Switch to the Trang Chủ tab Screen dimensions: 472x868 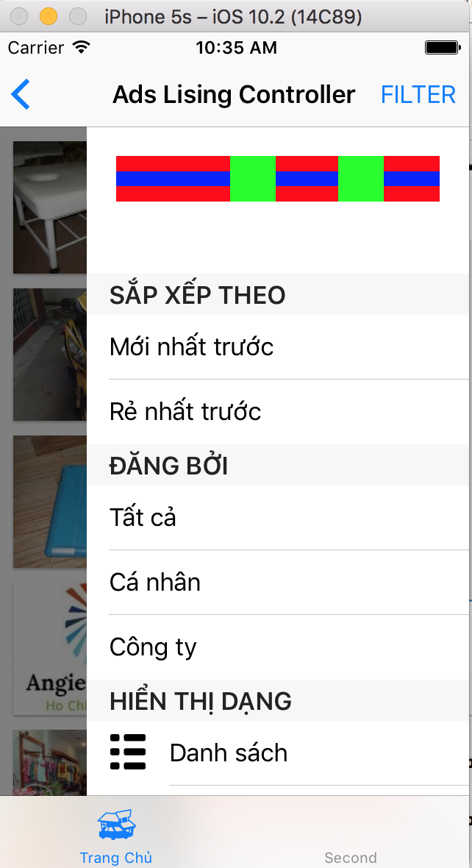click(116, 832)
